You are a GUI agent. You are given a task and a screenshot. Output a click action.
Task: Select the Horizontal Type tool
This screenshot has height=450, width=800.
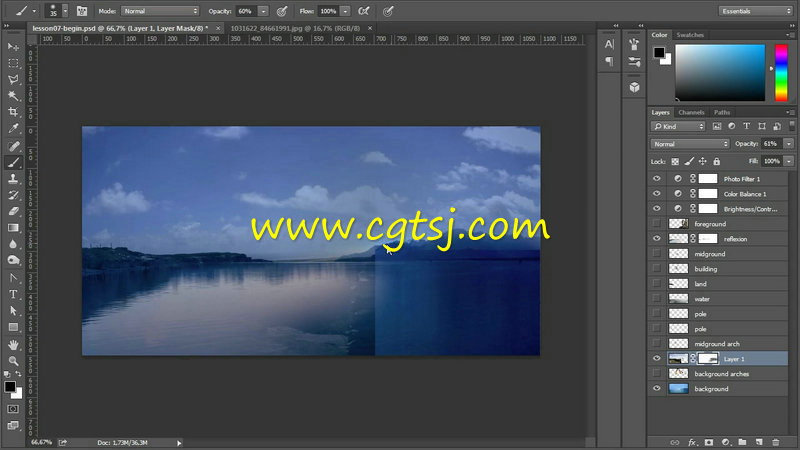(x=14, y=294)
